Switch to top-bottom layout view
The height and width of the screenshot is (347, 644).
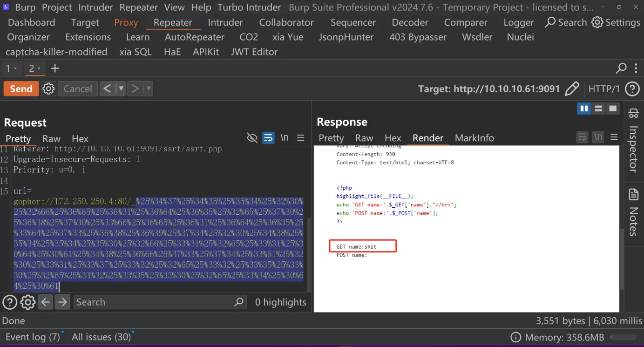[x=599, y=109]
